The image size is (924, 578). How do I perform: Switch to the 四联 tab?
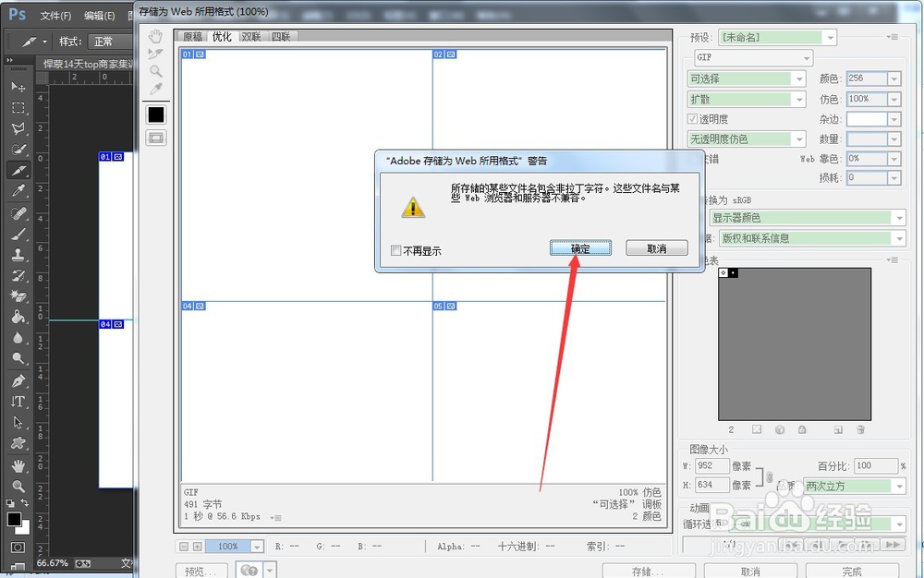[x=281, y=37]
